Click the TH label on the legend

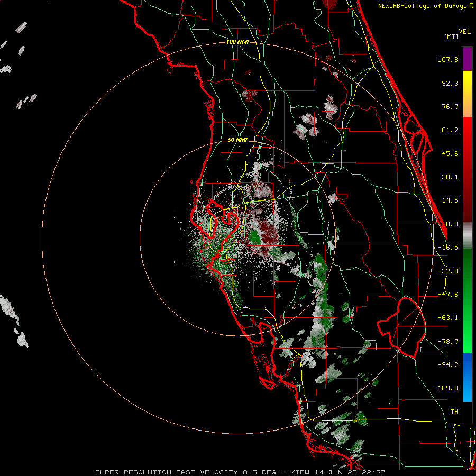454,411
